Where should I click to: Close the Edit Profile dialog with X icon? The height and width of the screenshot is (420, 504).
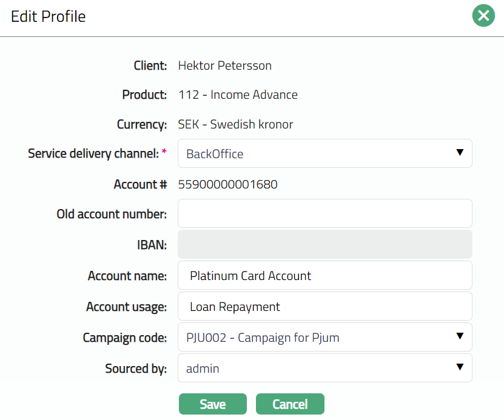click(483, 16)
